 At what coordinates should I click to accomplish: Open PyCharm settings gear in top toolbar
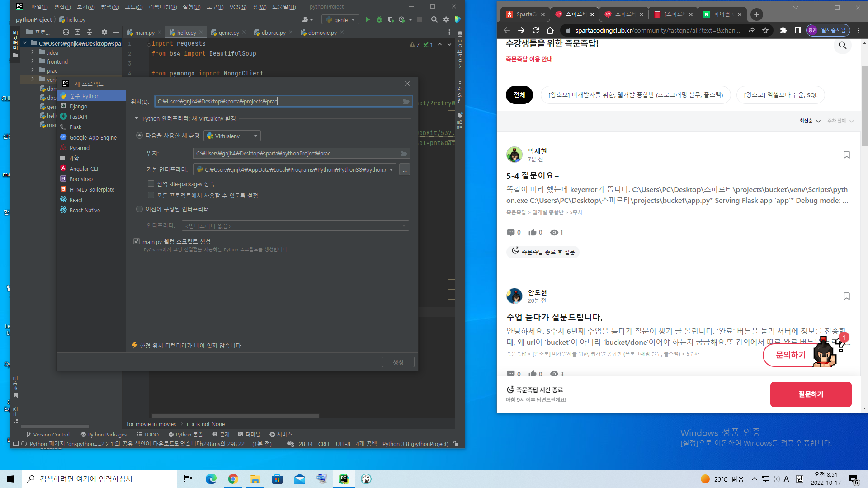click(x=446, y=19)
